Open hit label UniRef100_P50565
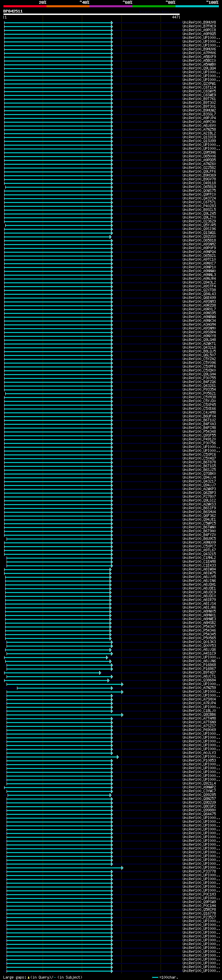 point(199,638)
